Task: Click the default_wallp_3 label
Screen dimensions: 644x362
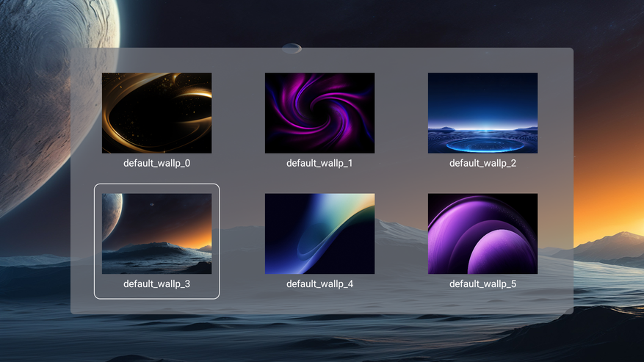Action: tap(156, 284)
